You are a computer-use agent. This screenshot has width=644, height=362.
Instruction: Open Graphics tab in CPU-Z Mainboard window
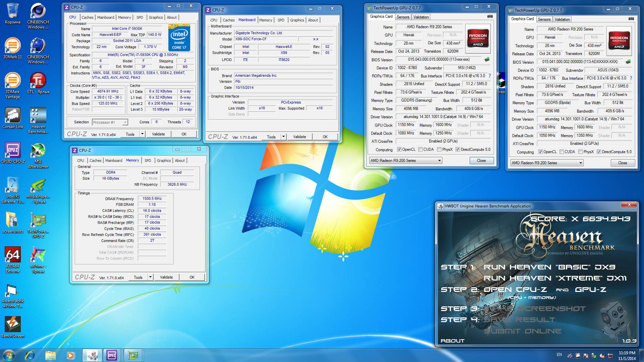click(x=297, y=20)
